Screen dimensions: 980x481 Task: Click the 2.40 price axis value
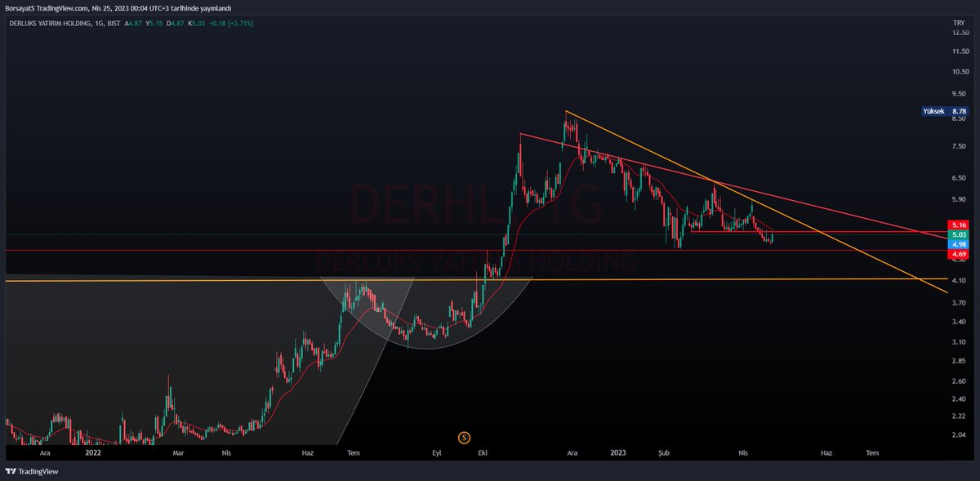[960, 399]
